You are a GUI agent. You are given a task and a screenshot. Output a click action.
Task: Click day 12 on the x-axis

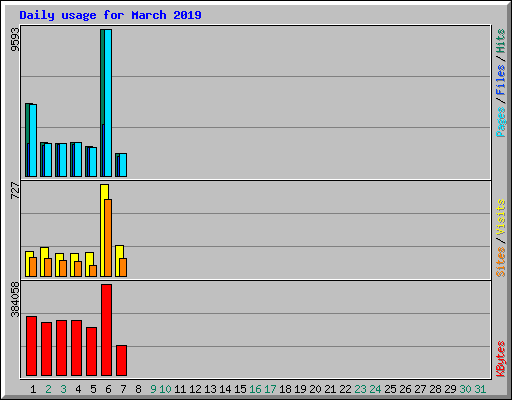[x=195, y=389]
